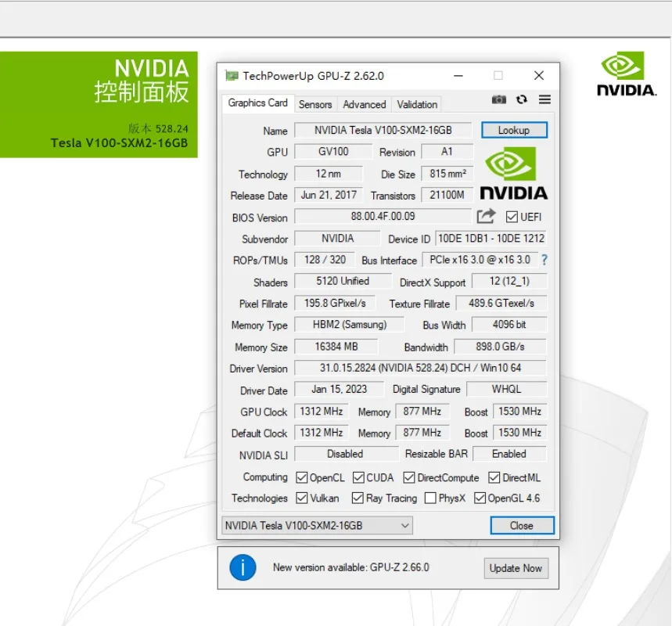Click the Revision value A1
The height and width of the screenshot is (626, 672).
[x=447, y=151]
